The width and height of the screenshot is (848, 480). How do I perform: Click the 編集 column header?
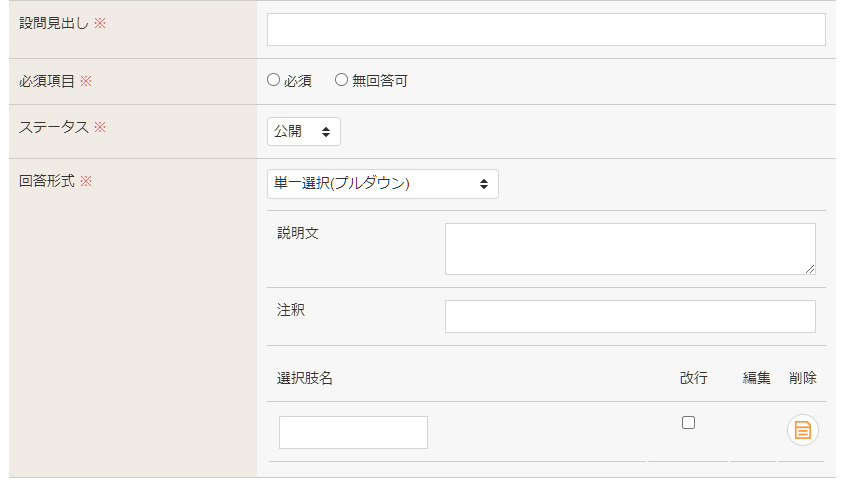(x=756, y=378)
